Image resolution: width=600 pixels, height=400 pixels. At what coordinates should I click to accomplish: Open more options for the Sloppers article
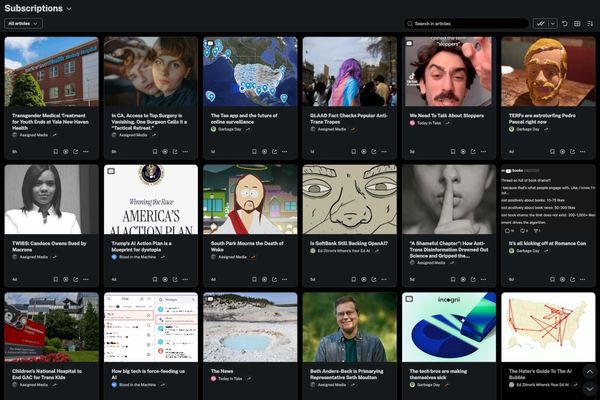point(484,152)
